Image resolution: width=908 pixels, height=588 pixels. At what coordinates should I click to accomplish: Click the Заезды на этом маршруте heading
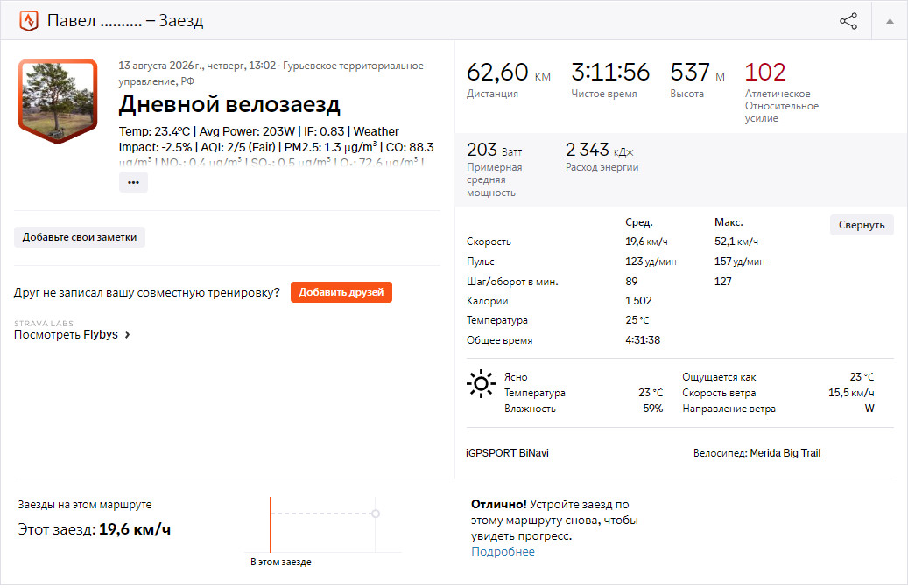click(85, 505)
